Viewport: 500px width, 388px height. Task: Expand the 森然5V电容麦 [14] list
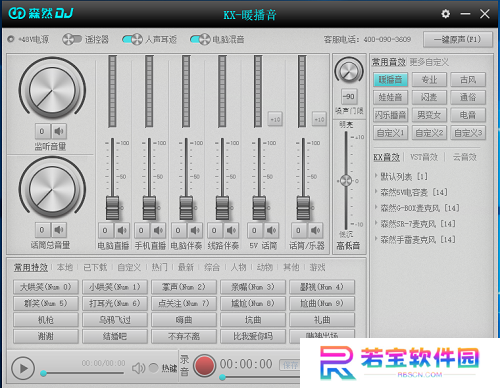376,191
